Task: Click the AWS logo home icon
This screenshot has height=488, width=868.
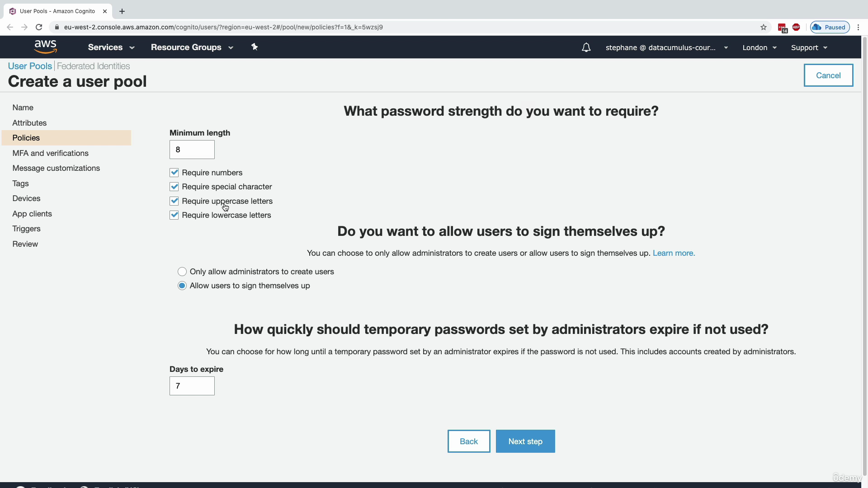Action: (x=46, y=47)
